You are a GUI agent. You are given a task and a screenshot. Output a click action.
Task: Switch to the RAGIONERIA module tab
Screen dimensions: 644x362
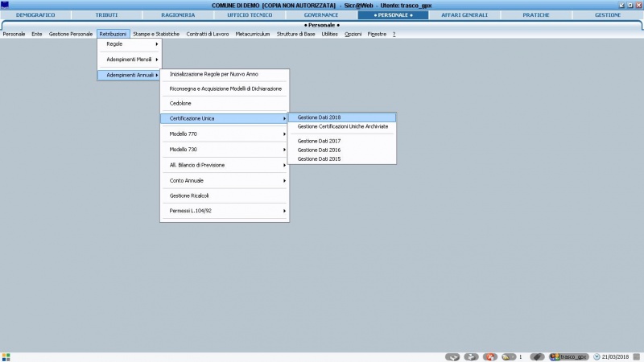178,14
